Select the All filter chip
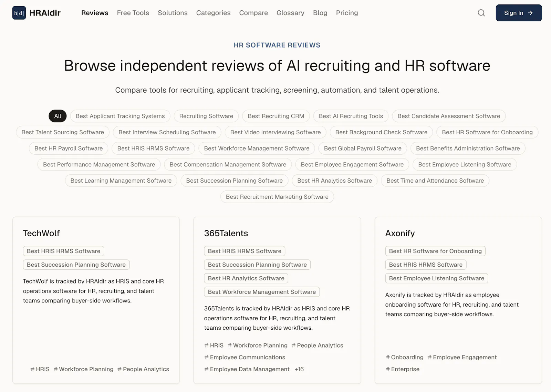 [58, 116]
